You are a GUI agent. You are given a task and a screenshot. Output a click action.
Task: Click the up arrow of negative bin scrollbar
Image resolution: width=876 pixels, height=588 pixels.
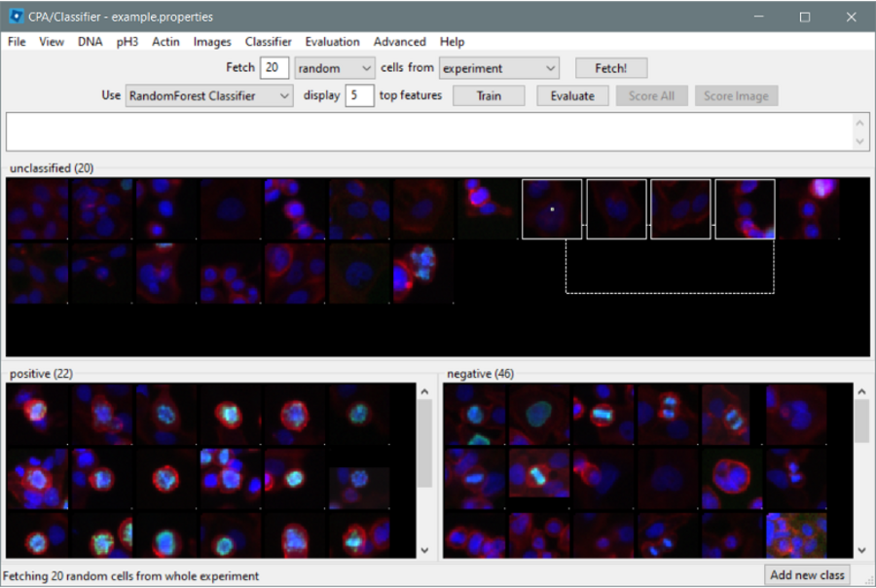(861, 391)
